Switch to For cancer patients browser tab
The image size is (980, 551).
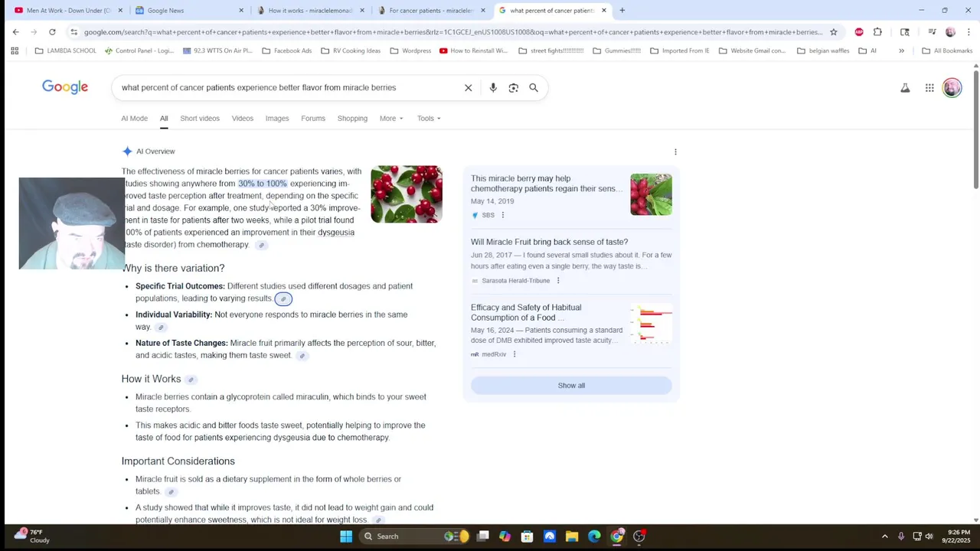point(431,11)
